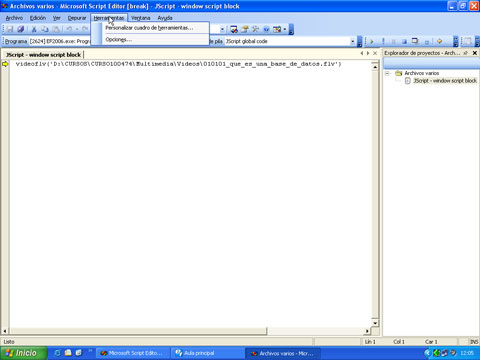Click the green Continue debugging arrow
This screenshot has height=360, width=480.
point(372,41)
